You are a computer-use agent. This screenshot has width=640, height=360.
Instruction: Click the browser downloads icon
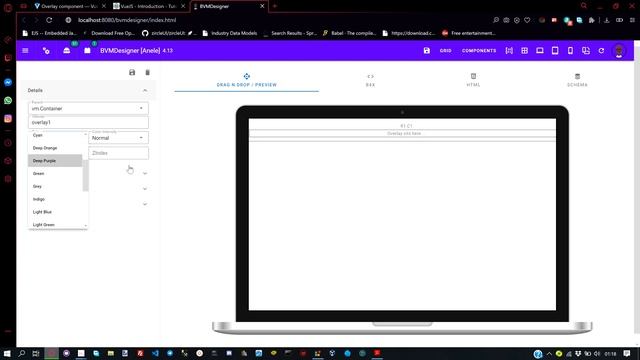(x=607, y=20)
